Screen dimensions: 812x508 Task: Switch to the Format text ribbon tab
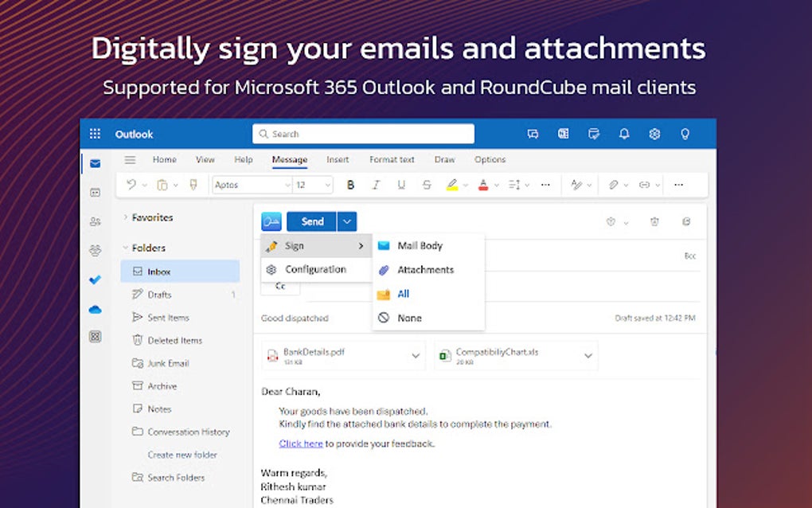click(x=392, y=159)
